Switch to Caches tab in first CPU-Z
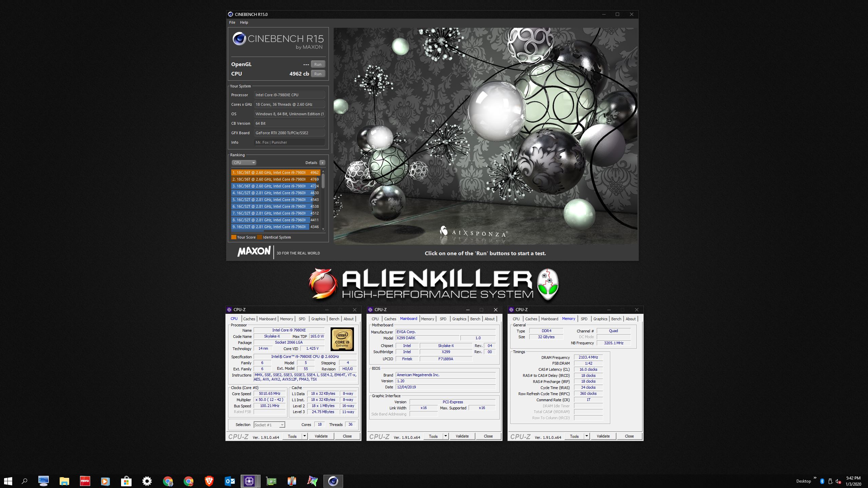 click(249, 319)
